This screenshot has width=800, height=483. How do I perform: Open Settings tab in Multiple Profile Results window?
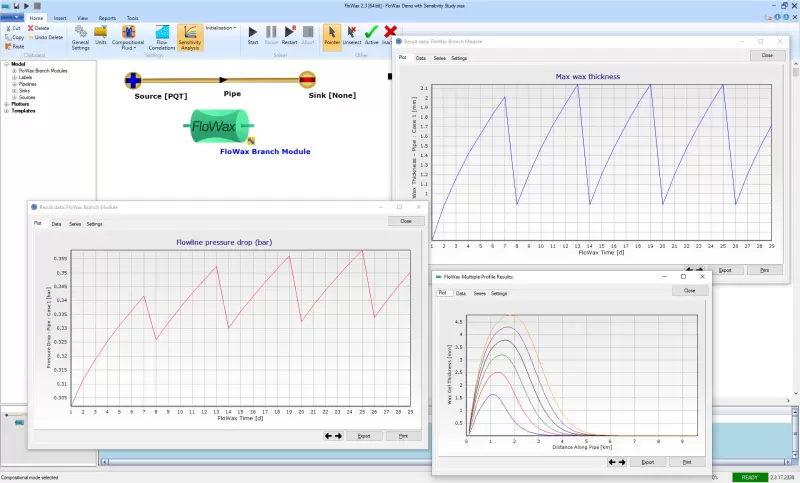[x=499, y=293]
